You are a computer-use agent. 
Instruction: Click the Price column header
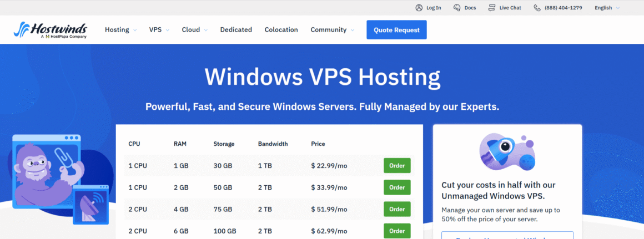[x=318, y=144]
